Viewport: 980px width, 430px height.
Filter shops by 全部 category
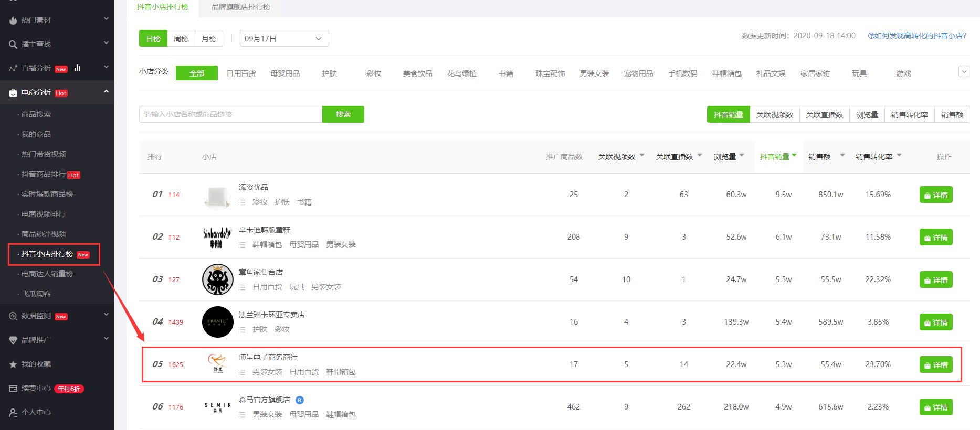tap(197, 73)
